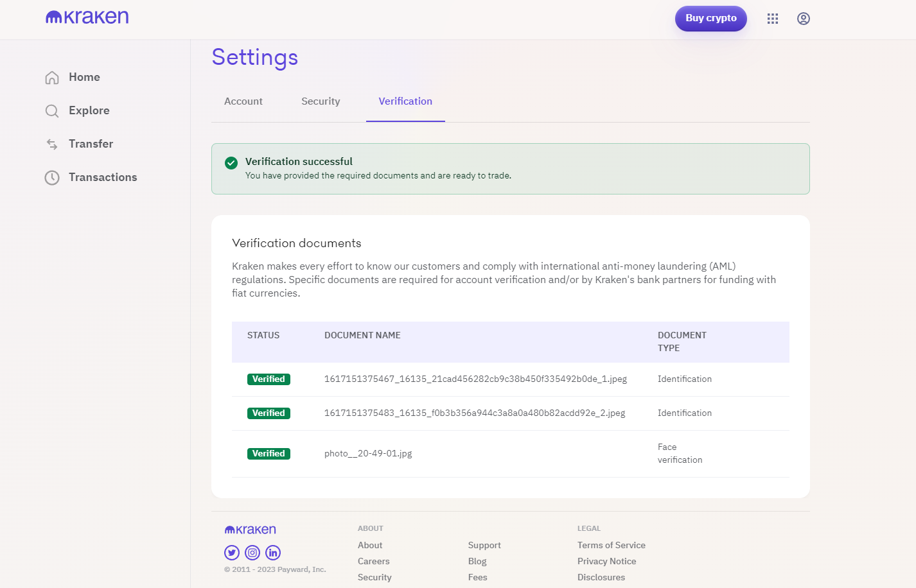Select document name ending in acdd92e_2.jpeg
Viewport: 916px width, 588px height.
[475, 413]
